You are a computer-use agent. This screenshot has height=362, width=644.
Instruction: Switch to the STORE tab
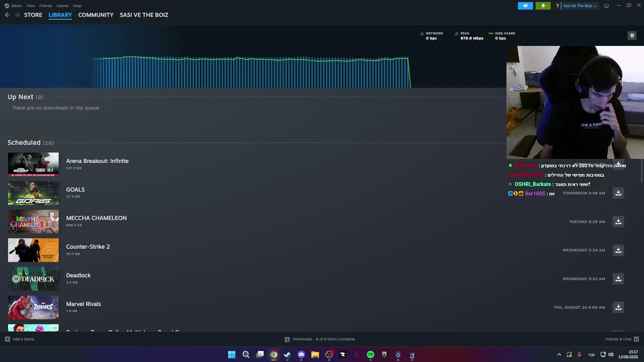(x=33, y=15)
